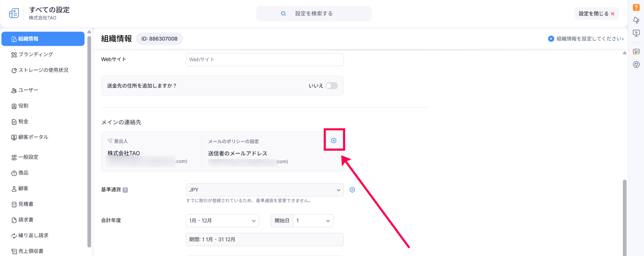The width and height of the screenshot is (644, 256).
Task: Open the 組織情報を設定してください link
Action: pyautogui.click(x=589, y=39)
